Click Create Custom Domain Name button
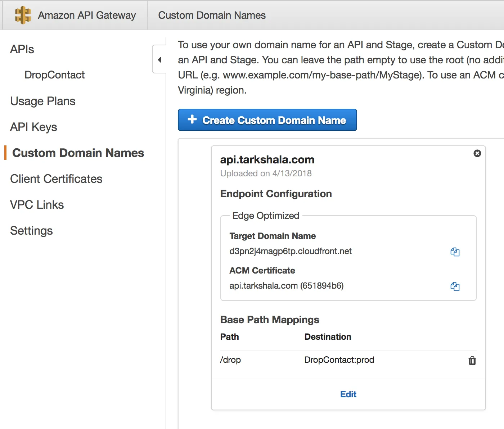Viewport: 504px width, 429px height. [267, 120]
